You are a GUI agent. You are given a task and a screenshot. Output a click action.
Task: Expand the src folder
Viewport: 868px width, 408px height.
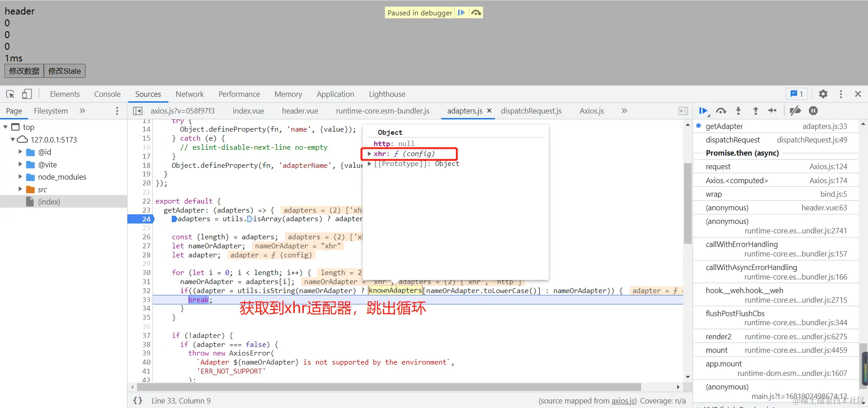[x=20, y=189]
